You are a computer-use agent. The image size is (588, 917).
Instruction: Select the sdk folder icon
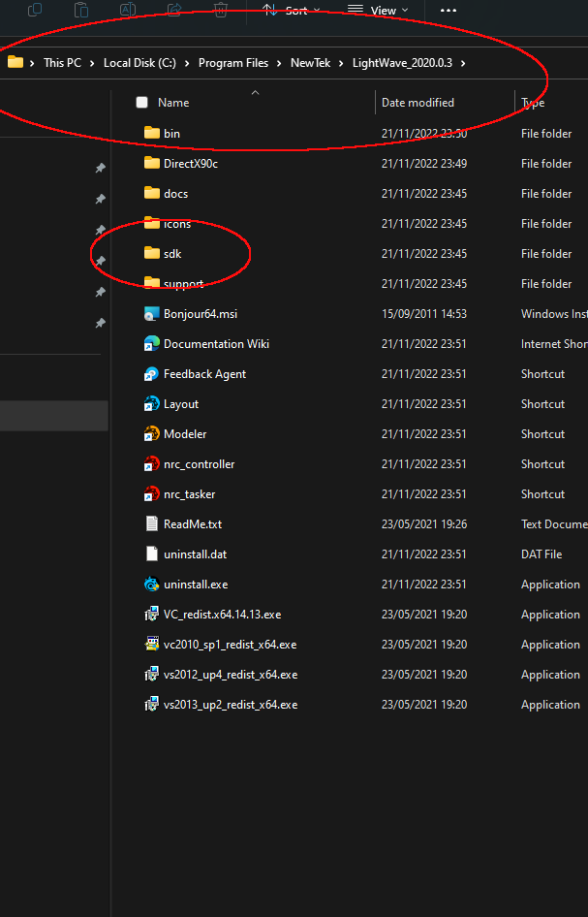point(152,253)
